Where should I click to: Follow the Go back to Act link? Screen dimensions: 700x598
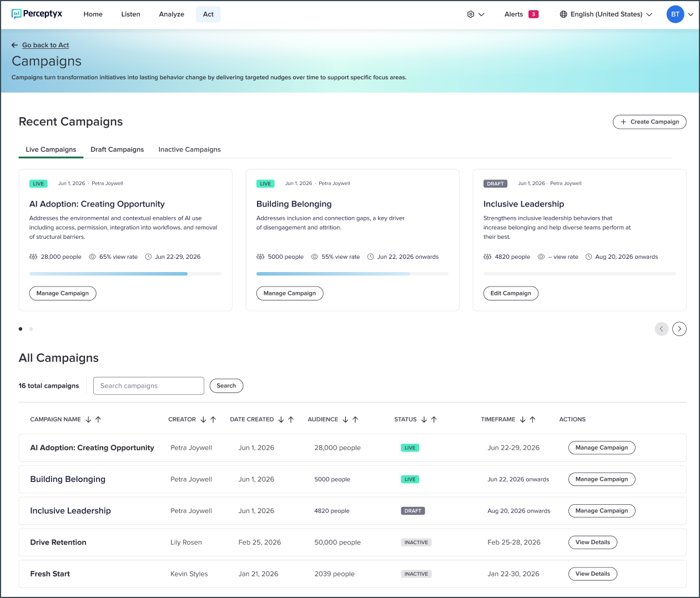point(46,45)
